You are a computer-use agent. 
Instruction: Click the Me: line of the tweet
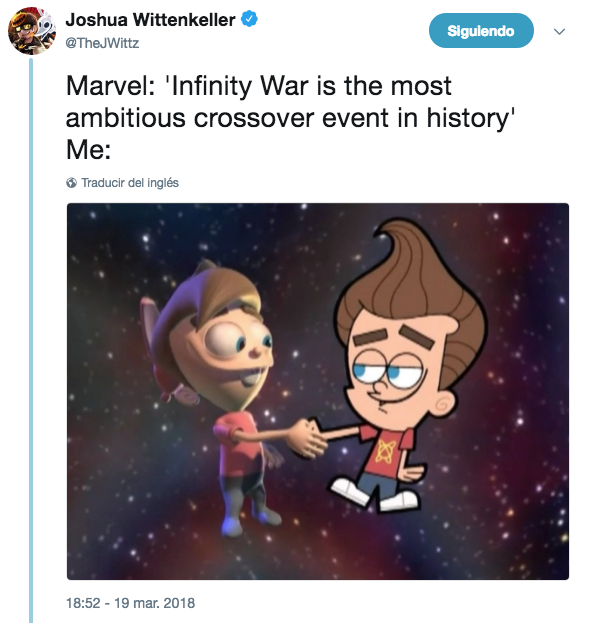coord(88,150)
